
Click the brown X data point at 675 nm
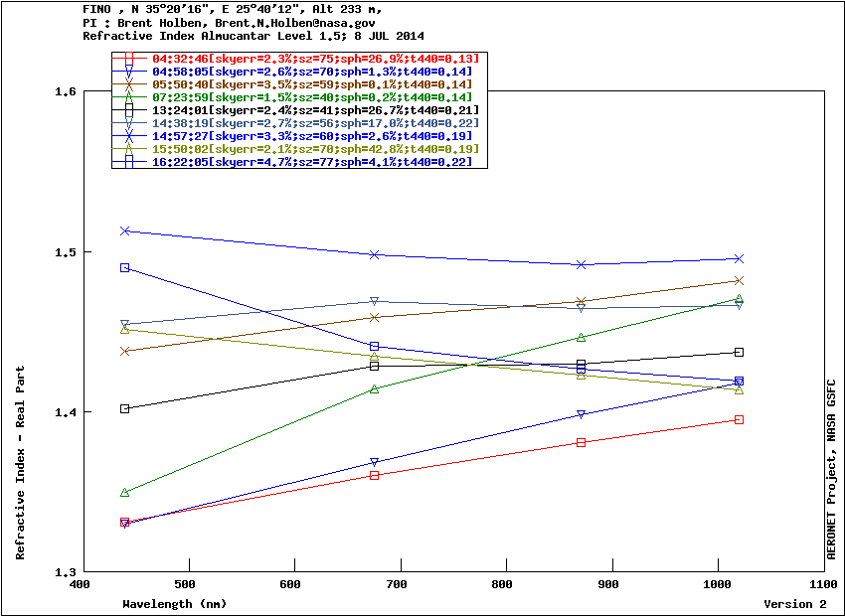[374, 318]
